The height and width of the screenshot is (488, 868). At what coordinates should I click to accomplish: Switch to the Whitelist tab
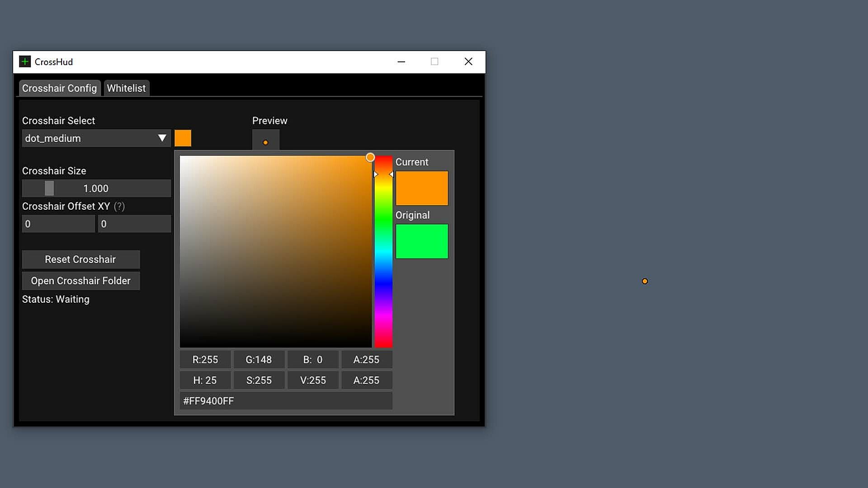126,88
